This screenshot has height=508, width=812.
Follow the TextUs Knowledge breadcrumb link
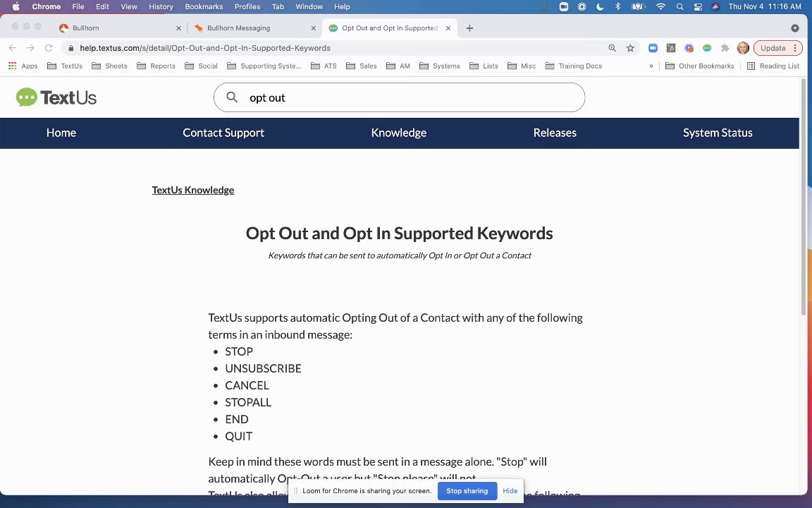(192, 190)
